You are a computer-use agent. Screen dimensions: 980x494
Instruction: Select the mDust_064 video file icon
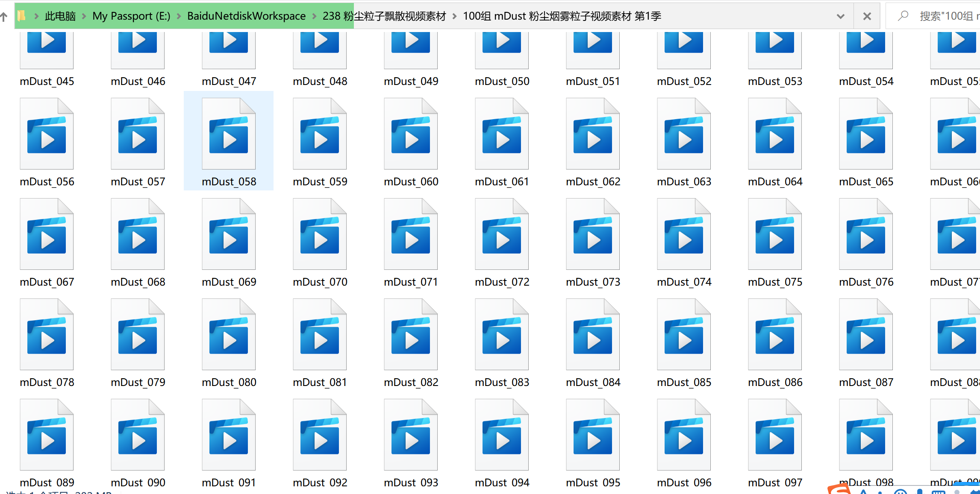tap(775, 134)
